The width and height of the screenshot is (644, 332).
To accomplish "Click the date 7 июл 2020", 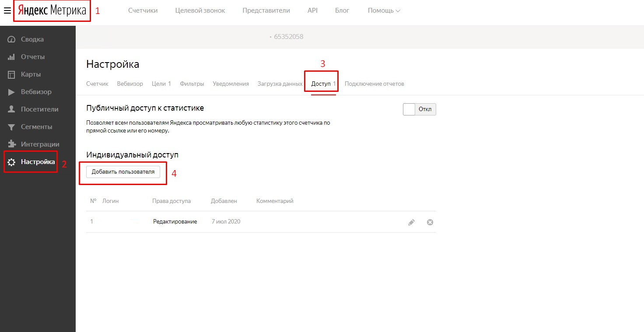I will click(x=226, y=222).
